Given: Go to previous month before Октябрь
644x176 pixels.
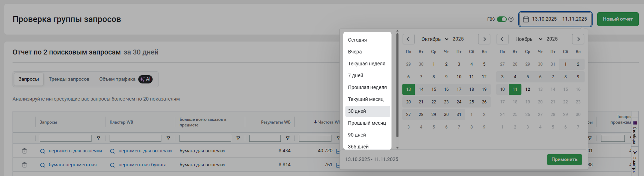Looking at the screenshot, I should 408,39.
